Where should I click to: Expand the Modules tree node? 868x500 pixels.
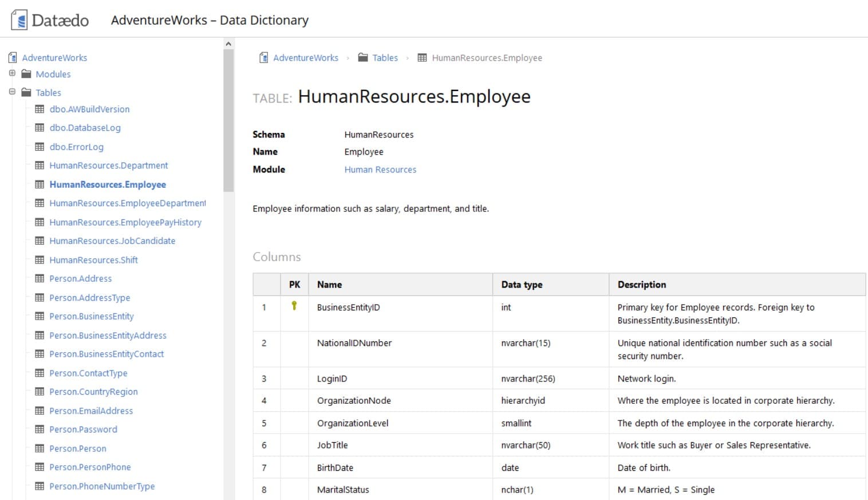click(x=12, y=73)
